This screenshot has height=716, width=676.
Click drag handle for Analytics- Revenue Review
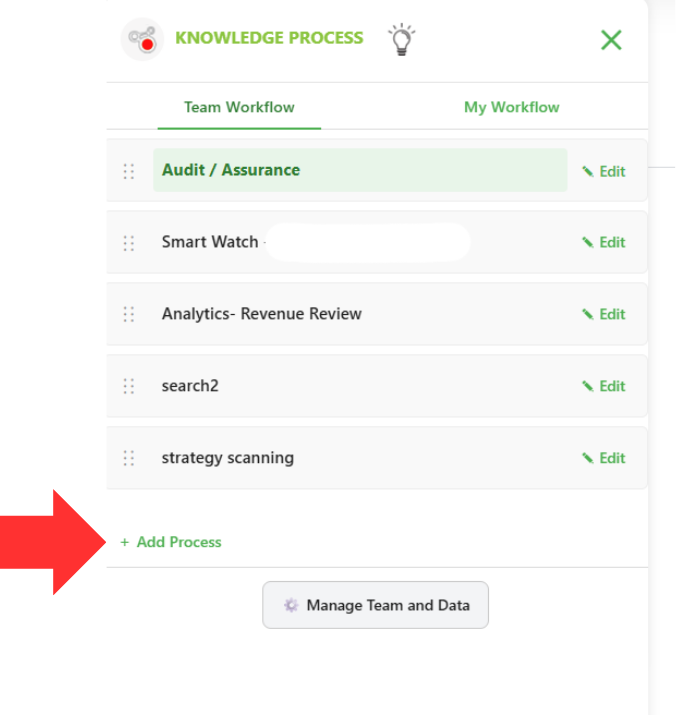pos(128,315)
